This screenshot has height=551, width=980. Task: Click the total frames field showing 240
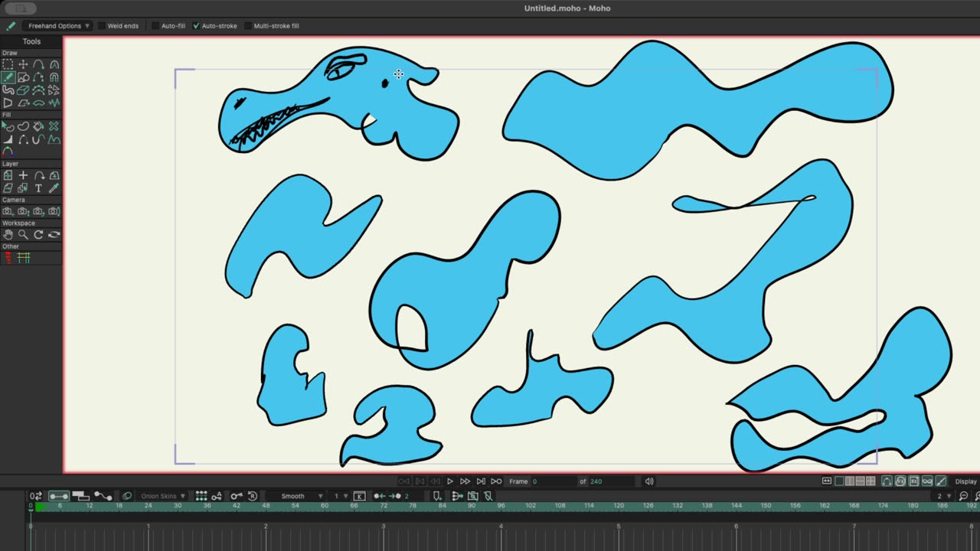tap(611, 481)
